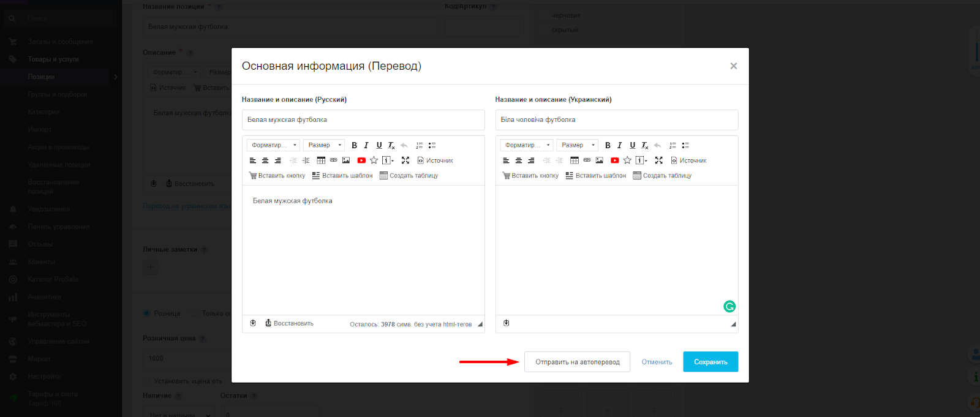This screenshot has height=417, width=980.
Task: Click inside the empty Ukrainian description area
Action: pyautogui.click(x=617, y=250)
